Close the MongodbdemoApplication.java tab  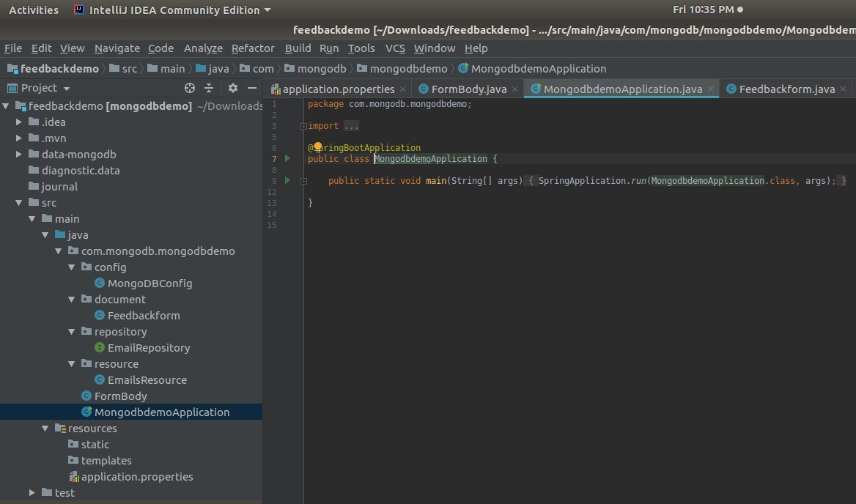[x=710, y=89]
